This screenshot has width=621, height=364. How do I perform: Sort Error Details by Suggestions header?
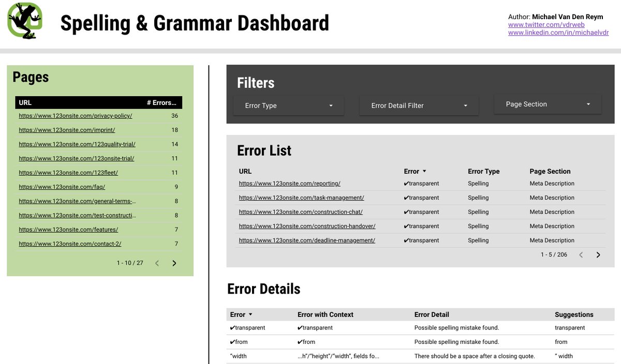[x=574, y=314]
